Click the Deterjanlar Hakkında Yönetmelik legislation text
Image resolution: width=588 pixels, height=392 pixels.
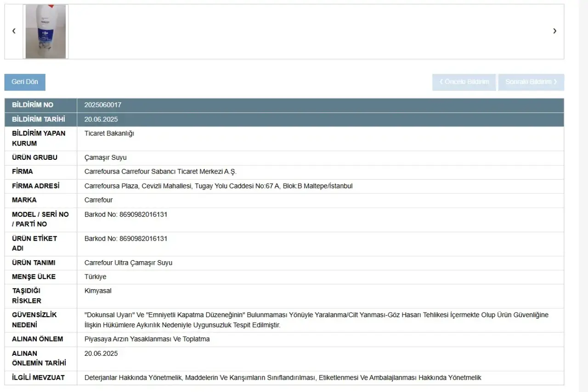tap(134, 378)
